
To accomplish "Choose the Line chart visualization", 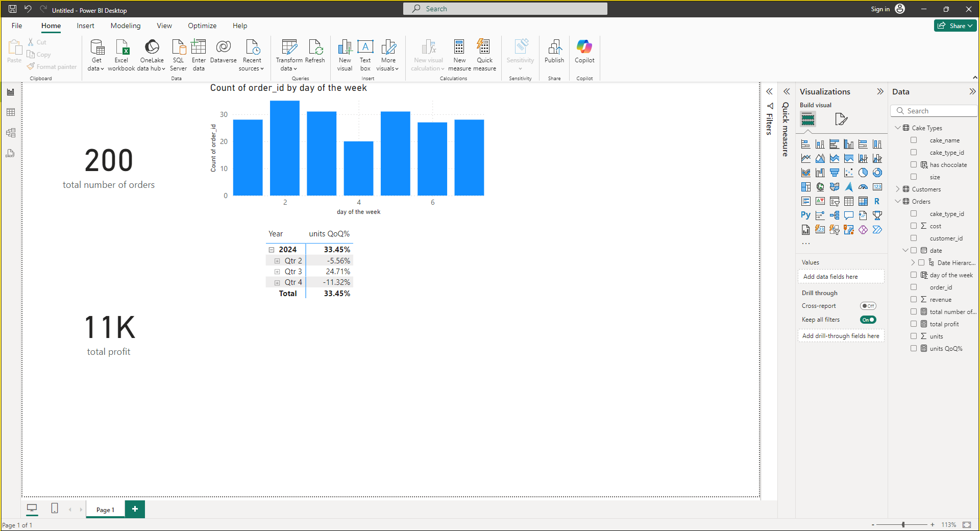I will pyautogui.click(x=806, y=158).
